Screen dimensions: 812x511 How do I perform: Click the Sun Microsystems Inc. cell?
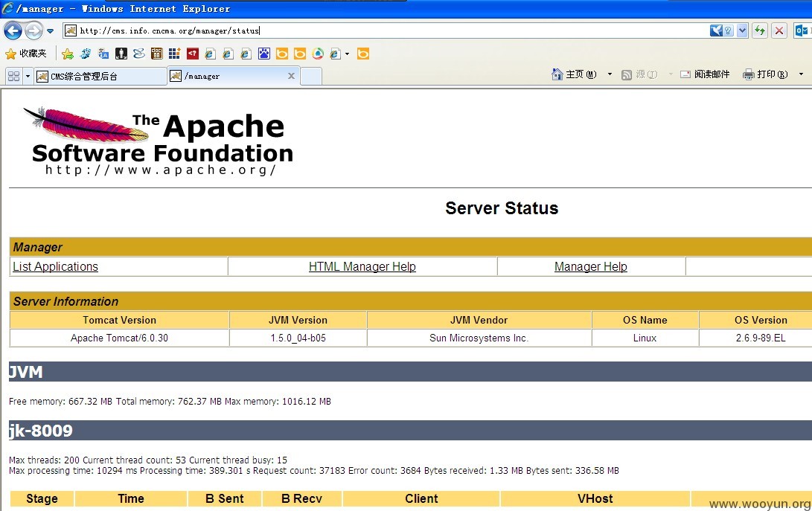click(x=479, y=338)
